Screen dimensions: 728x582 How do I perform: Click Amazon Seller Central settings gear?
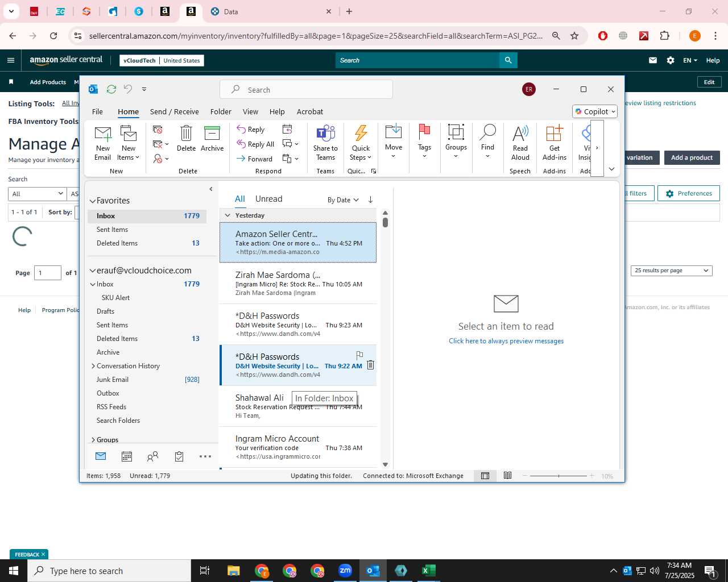point(671,60)
